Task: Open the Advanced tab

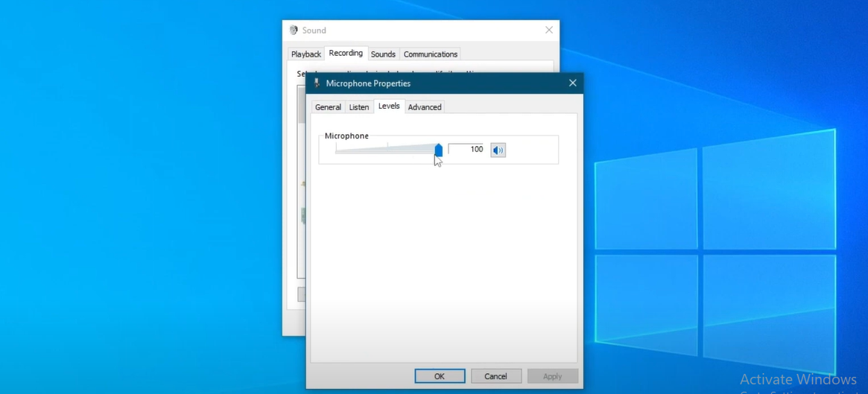Action: pyautogui.click(x=425, y=107)
